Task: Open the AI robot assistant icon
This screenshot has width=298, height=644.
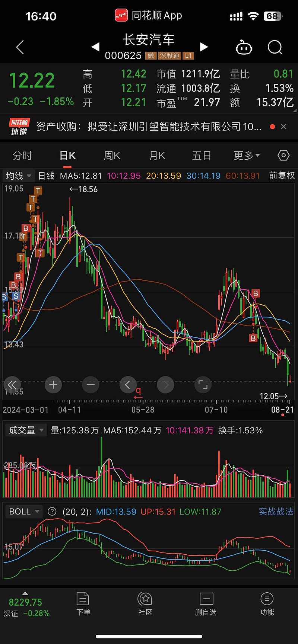Action: pos(244,47)
